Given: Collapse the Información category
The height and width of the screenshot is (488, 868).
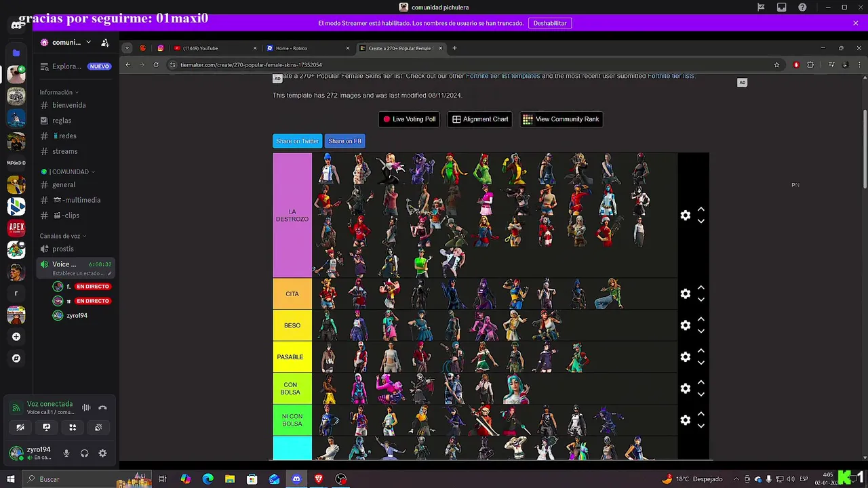Looking at the screenshot, I should (x=58, y=92).
